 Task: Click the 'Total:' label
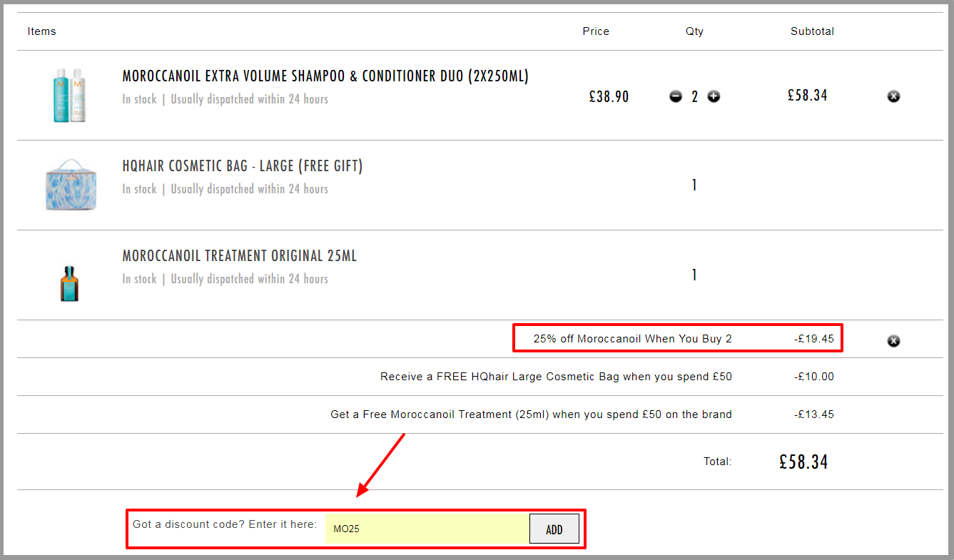[x=718, y=462]
